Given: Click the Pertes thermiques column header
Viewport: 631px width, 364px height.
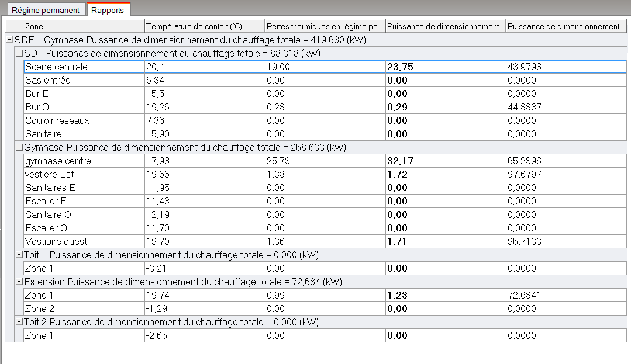Looking at the screenshot, I should coord(325,26).
